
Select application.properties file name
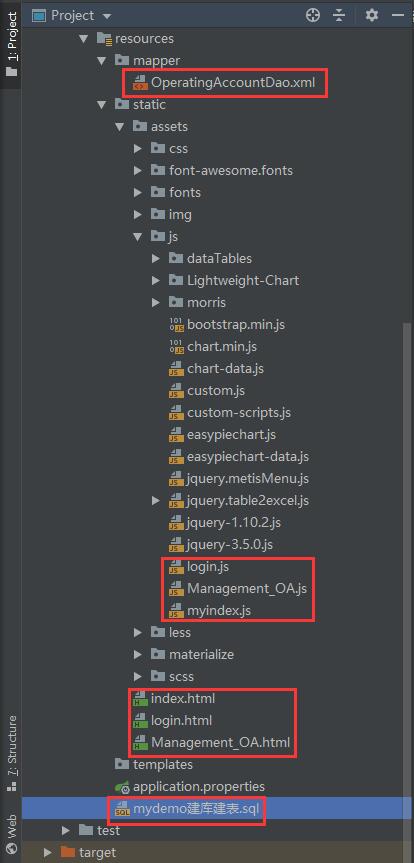pyautogui.click(x=199, y=786)
